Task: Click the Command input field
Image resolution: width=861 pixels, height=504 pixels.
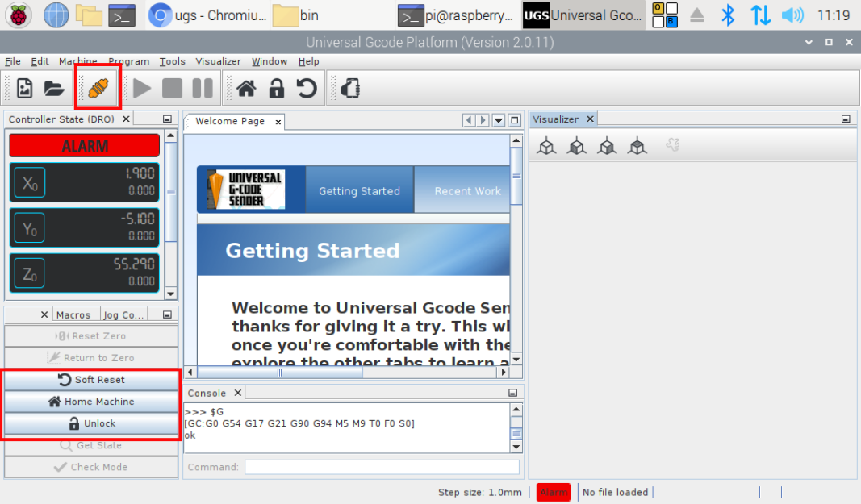Action: 382,467
